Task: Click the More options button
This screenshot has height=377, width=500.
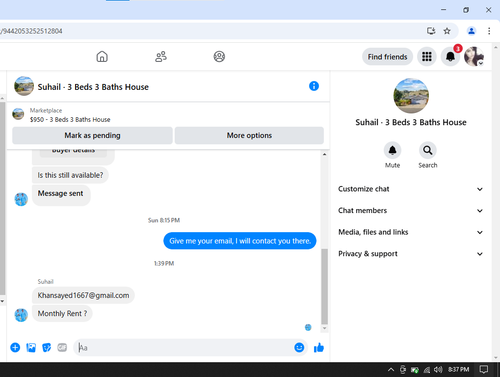Action: click(x=249, y=135)
